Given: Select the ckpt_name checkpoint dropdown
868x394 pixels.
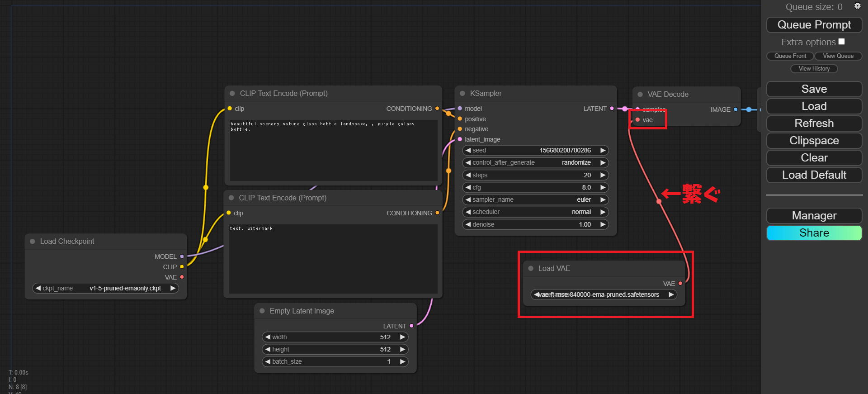Looking at the screenshot, I should click(x=106, y=288).
